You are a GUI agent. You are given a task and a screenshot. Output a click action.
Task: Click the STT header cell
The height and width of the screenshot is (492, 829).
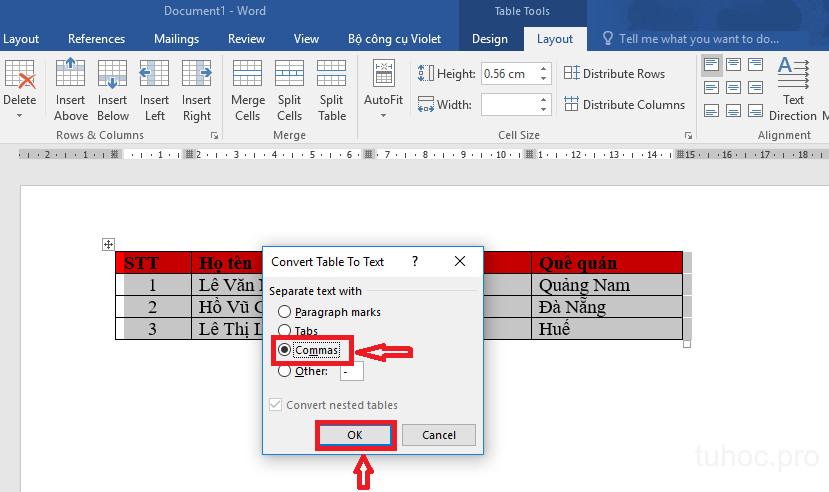pos(153,263)
